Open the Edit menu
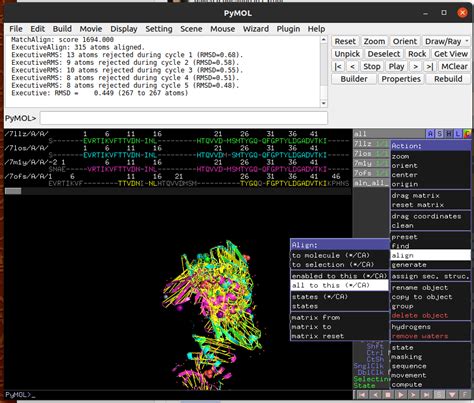The width and height of the screenshot is (474, 403). (37, 29)
